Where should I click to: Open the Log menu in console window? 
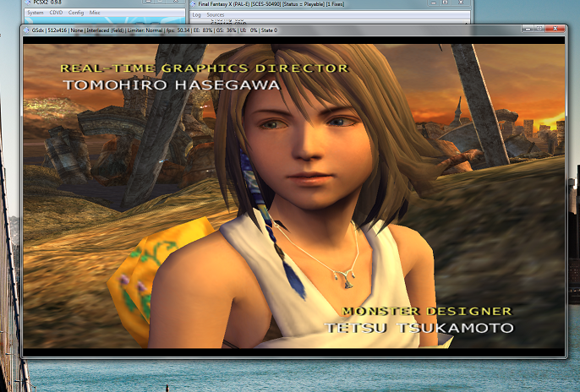(x=196, y=14)
